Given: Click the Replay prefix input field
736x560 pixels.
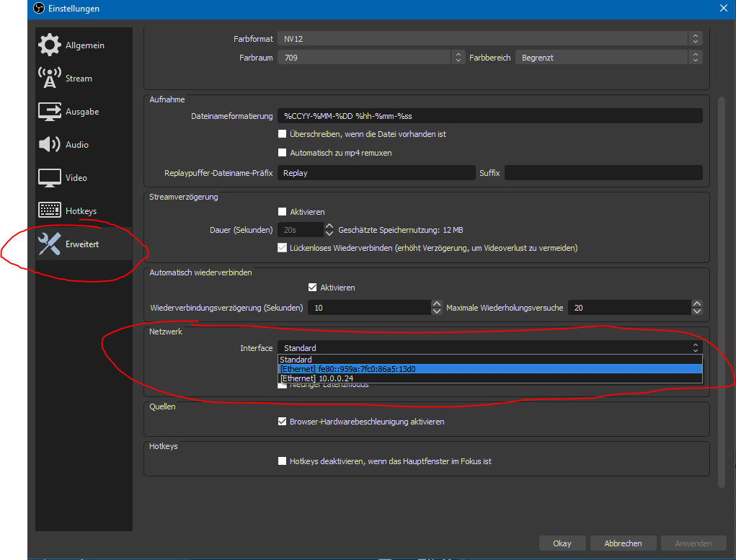Looking at the screenshot, I should coord(376,173).
